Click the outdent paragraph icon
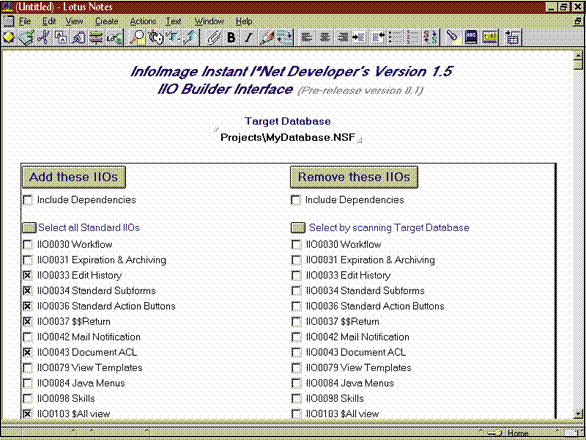Viewport: 586px width, 440px height. coord(378,37)
